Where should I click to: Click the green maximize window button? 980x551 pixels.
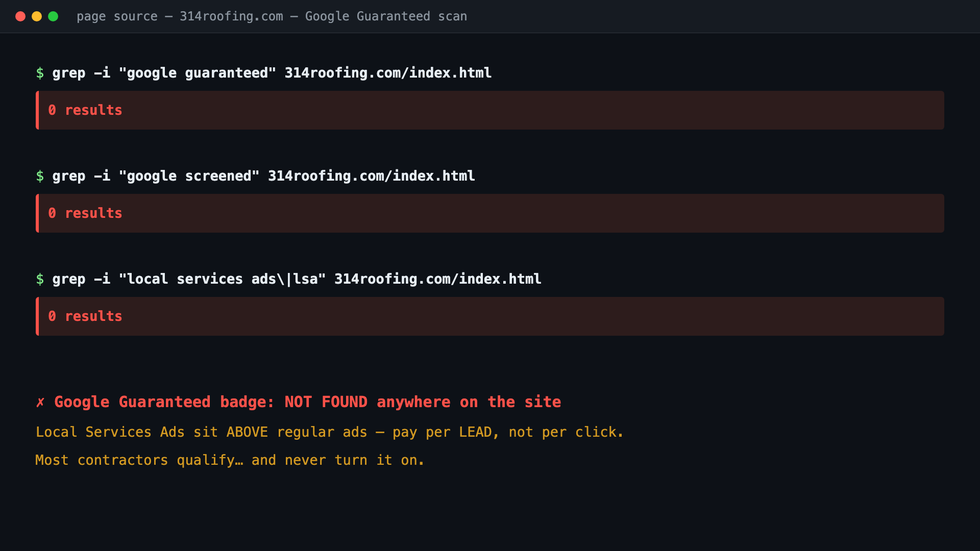[53, 16]
